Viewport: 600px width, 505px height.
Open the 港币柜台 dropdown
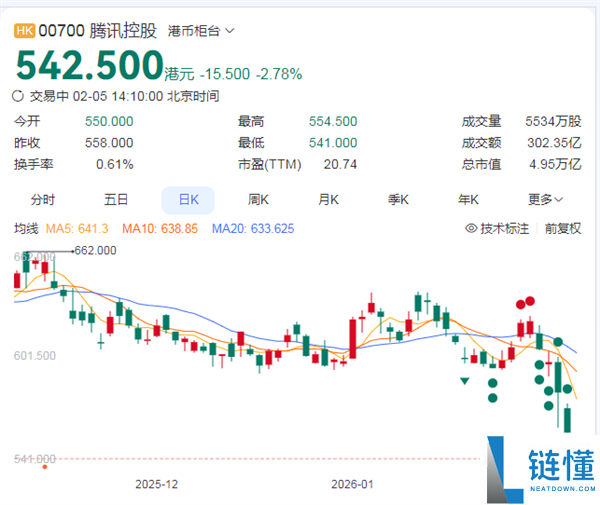point(201,31)
